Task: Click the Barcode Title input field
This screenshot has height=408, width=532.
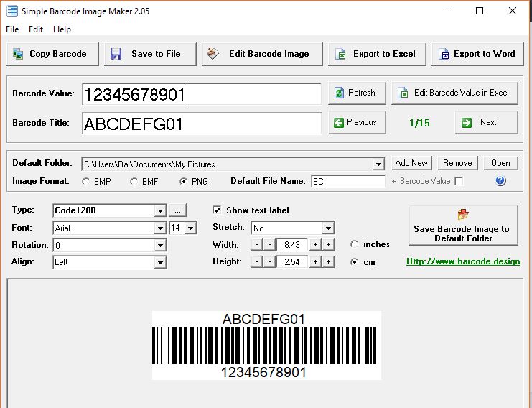Action: [x=202, y=124]
